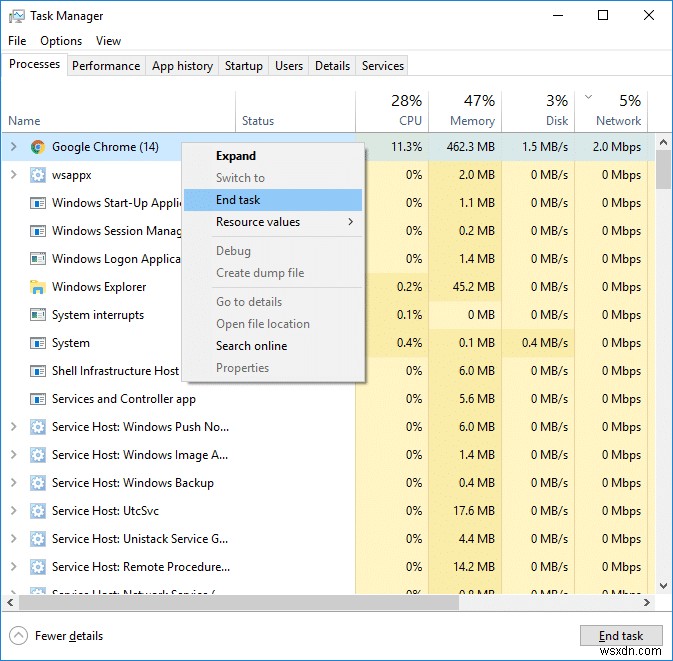Click the Windows Start-Up Application icon
Viewport: 673px width, 661px height.
click(x=38, y=203)
